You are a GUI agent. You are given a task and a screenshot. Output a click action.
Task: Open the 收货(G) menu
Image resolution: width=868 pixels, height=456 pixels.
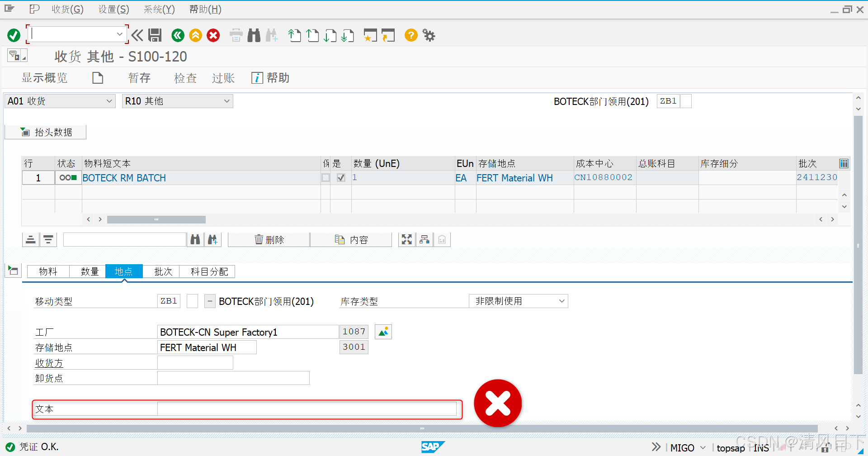67,9
